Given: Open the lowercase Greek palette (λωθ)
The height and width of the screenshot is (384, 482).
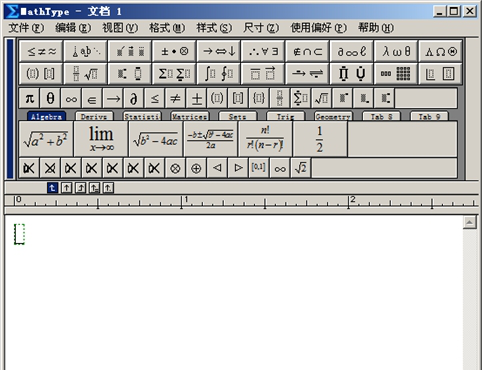Looking at the screenshot, I should click(x=396, y=51).
